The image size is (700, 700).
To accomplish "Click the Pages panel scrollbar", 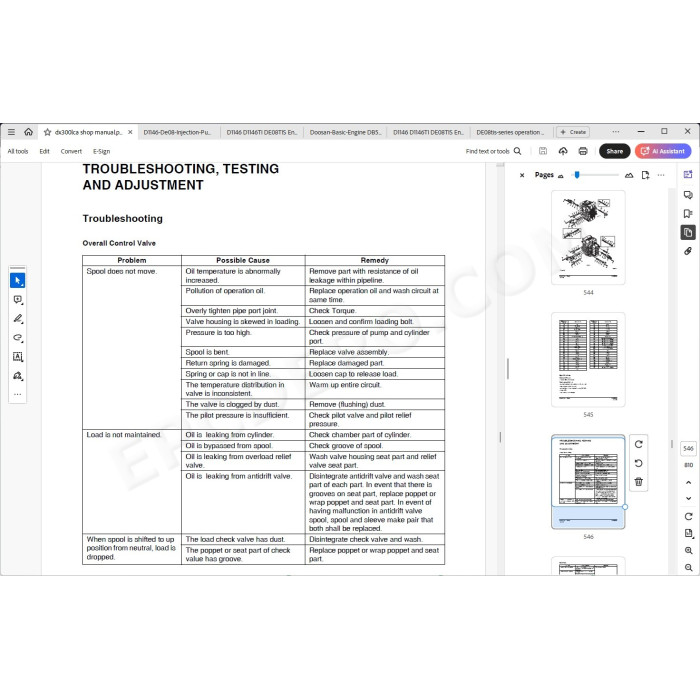I will pyautogui.click(x=671, y=445).
